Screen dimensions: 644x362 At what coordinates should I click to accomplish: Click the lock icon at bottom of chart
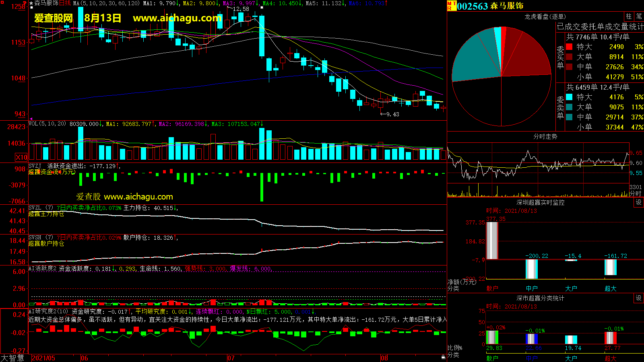(x=443, y=357)
